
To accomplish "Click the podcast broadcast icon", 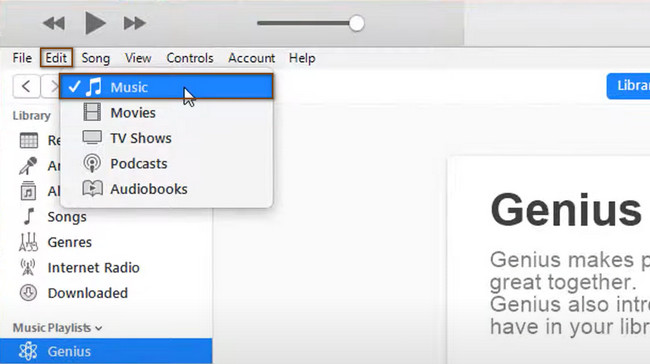I will point(92,163).
